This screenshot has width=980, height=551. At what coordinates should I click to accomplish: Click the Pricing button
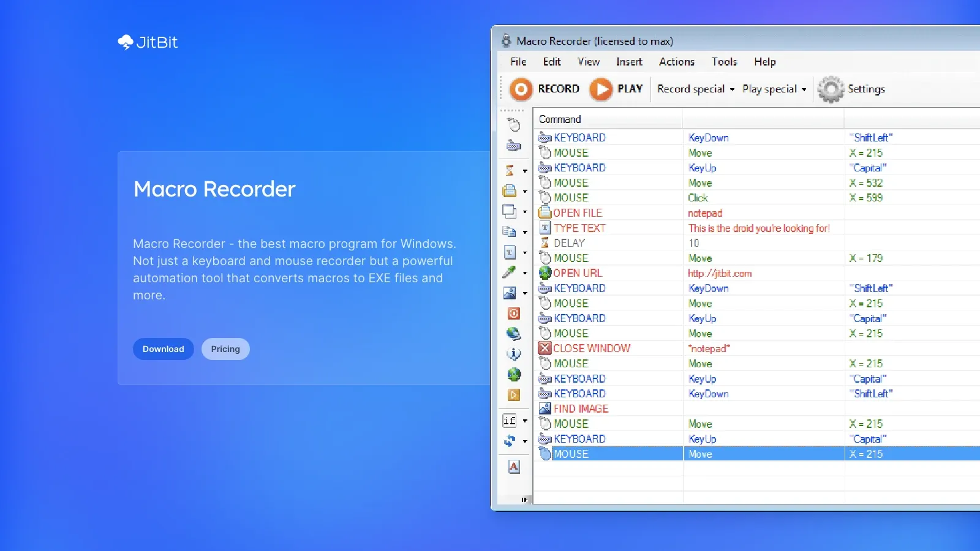click(x=225, y=349)
